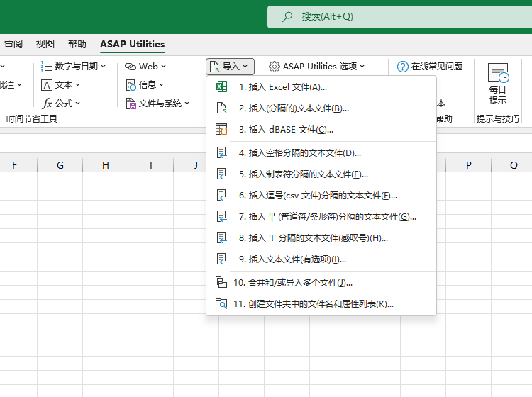Image resolution: width=532 pixels, height=397 pixels.
Task: Click the 数字与日期 list icon
Action: click(46, 67)
